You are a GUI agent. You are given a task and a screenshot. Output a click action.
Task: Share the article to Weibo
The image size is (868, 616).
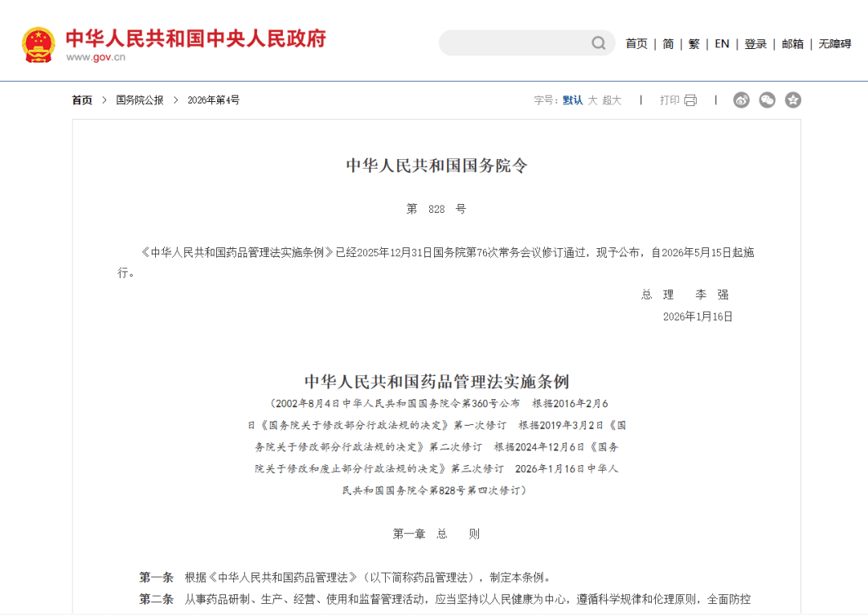click(x=741, y=100)
